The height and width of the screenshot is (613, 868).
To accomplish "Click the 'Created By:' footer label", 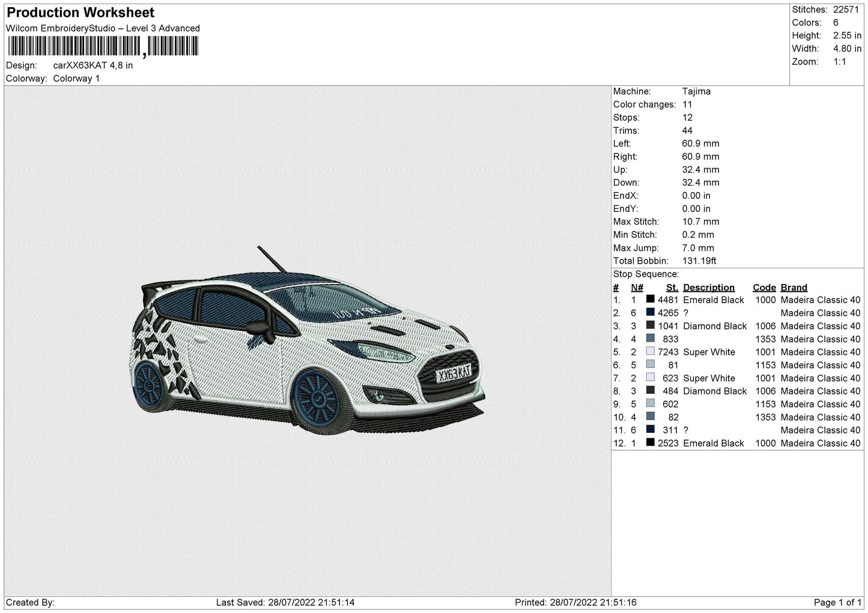I will coord(30,602).
